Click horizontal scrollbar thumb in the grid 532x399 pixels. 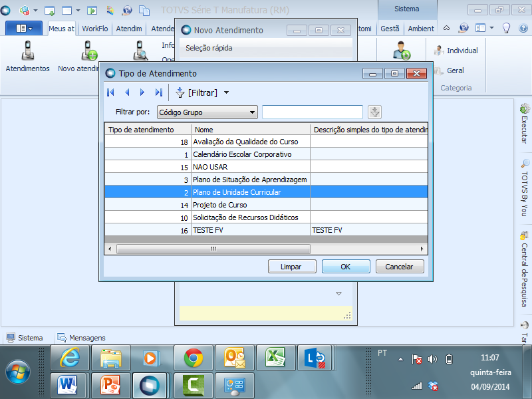coord(213,249)
